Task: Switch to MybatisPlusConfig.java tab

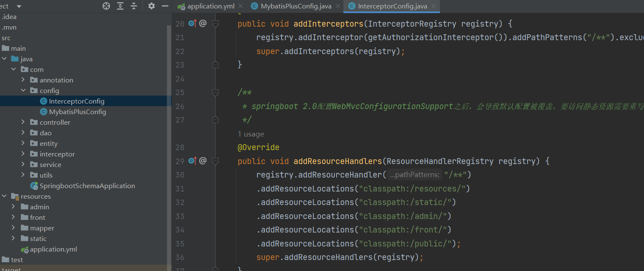Action: point(296,6)
